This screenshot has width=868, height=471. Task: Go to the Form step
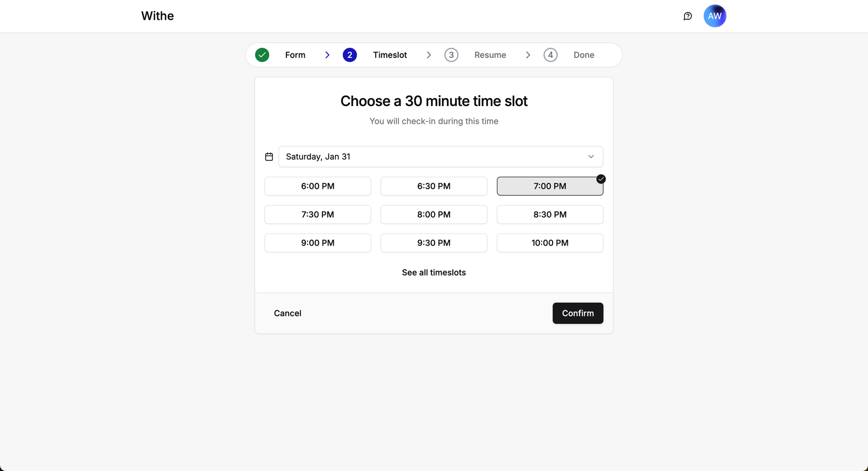coord(295,55)
